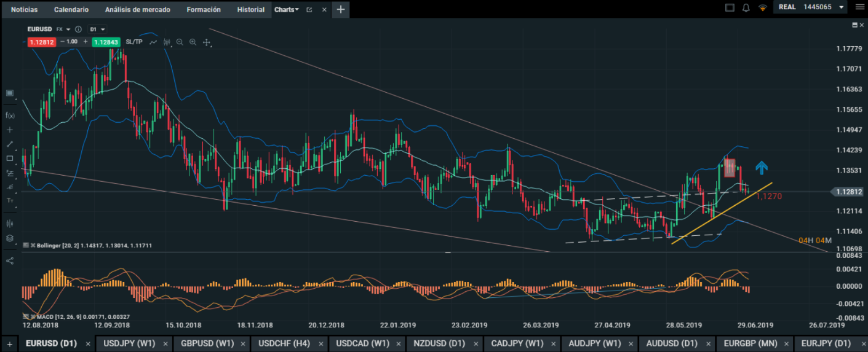Expand the Charts tab dropdown arrow
This screenshot has width=868, height=352.
297,9
